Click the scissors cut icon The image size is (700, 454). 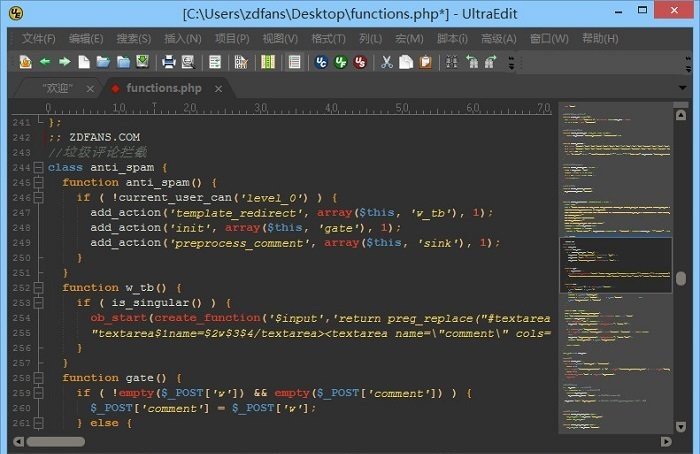pyautogui.click(x=386, y=62)
